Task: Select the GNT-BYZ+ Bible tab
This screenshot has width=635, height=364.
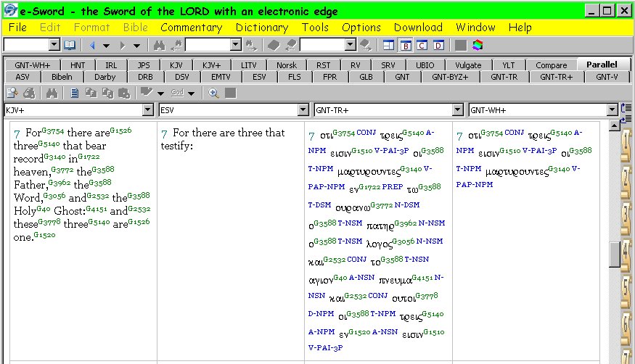Action: click(450, 77)
